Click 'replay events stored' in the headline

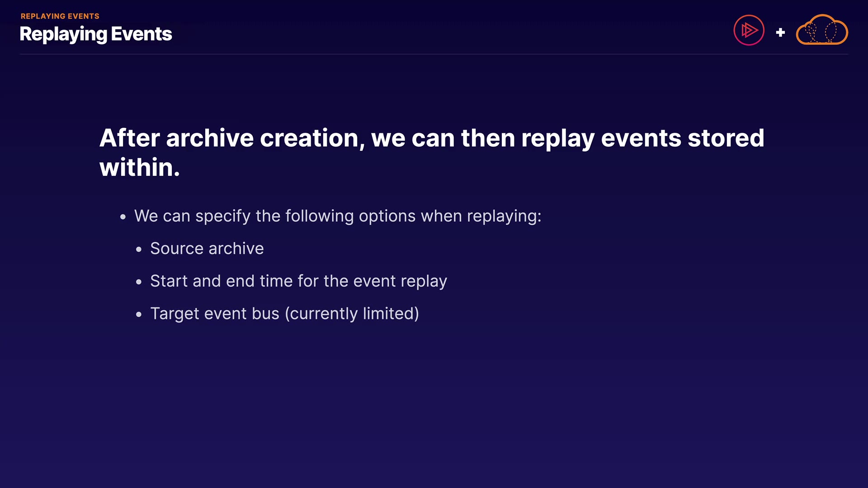pyautogui.click(x=642, y=138)
